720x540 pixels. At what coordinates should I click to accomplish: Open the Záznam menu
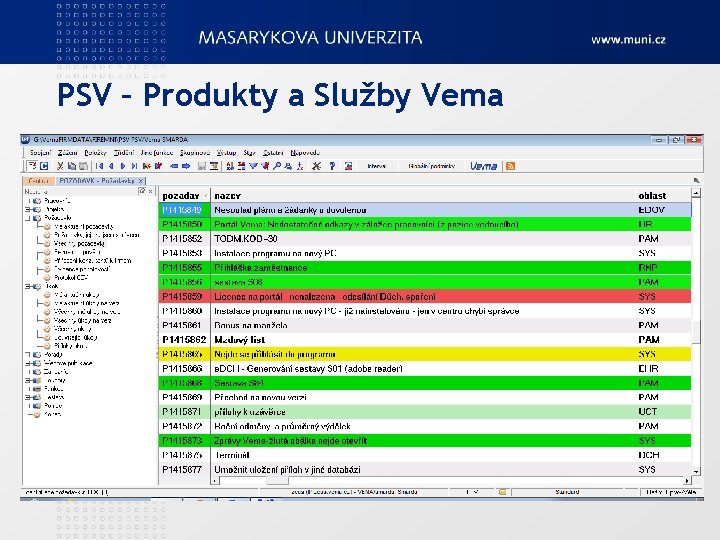[x=68, y=153]
